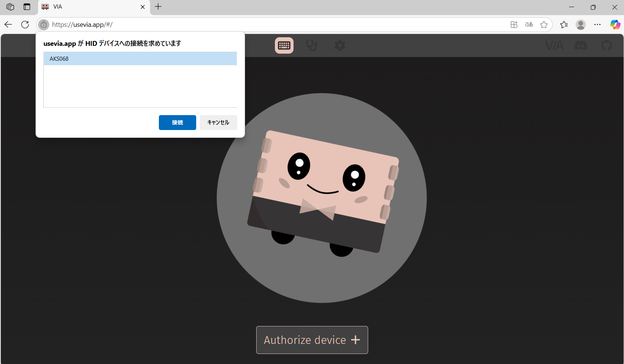Click the VIA logo in header
The height and width of the screenshot is (364, 624).
(x=554, y=45)
